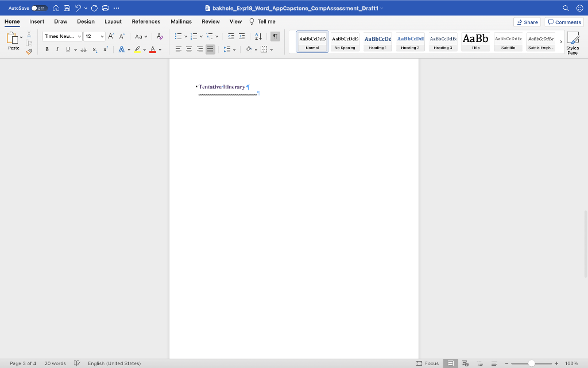Screen dimensions: 588x368
Task: Toggle Show/Hide paragraph marks
Action: click(x=276, y=36)
